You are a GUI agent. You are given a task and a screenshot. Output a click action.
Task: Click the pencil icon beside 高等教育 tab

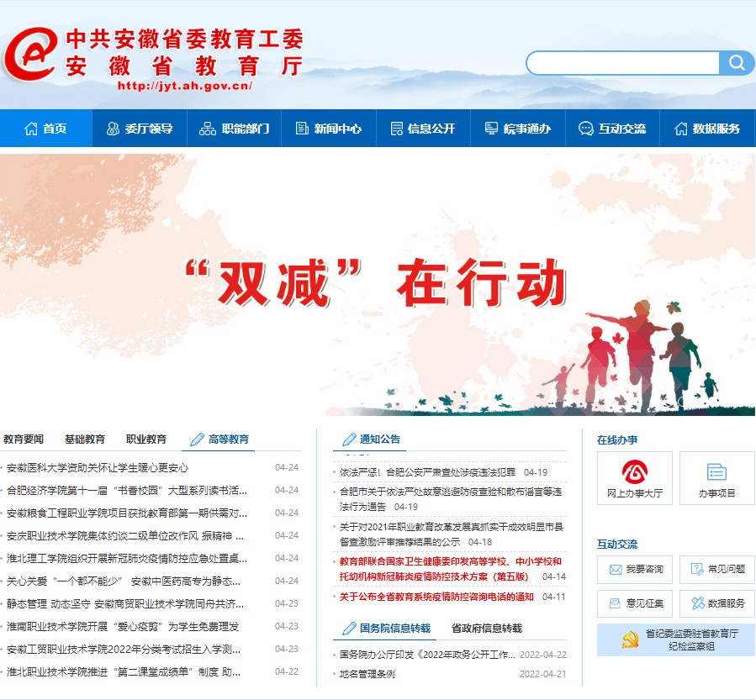197,439
